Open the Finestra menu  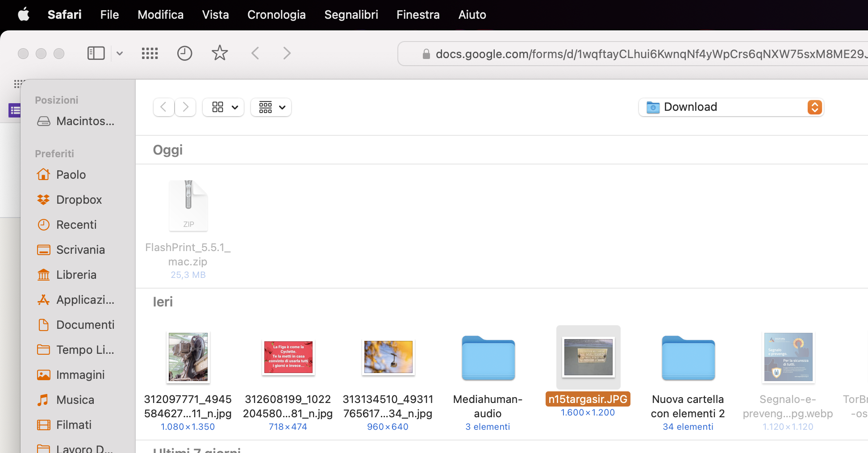pyautogui.click(x=418, y=15)
